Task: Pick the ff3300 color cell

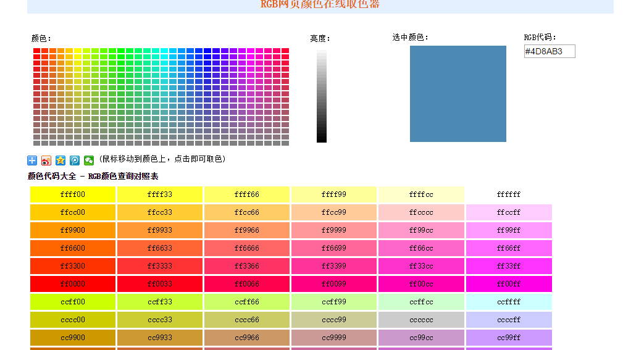Action: 73,266
